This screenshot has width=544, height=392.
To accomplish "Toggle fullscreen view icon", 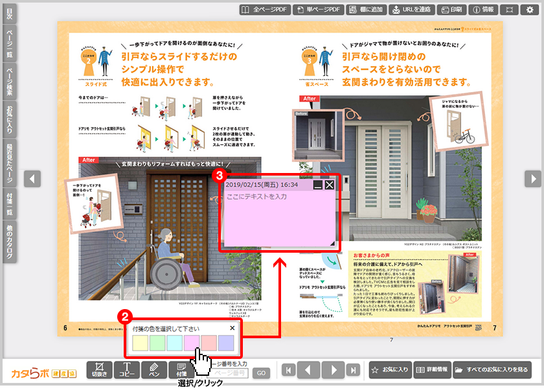I will tap(510, 10).
